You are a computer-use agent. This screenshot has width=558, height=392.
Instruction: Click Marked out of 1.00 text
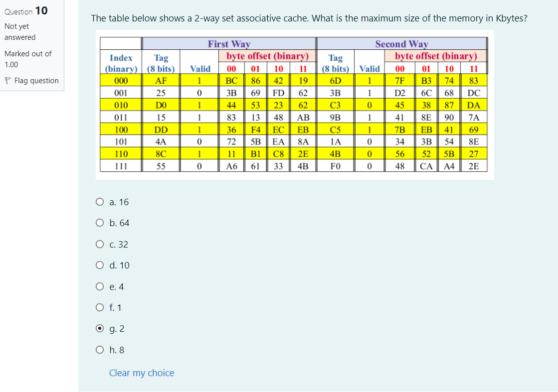(28, 59)
